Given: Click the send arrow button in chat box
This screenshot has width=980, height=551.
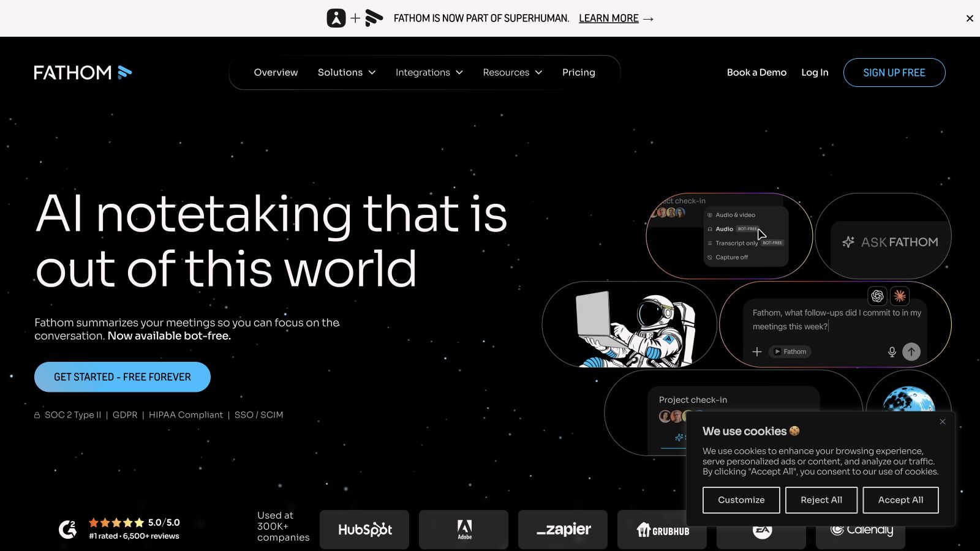Looking at the screenshot, I should coord(911,351).
